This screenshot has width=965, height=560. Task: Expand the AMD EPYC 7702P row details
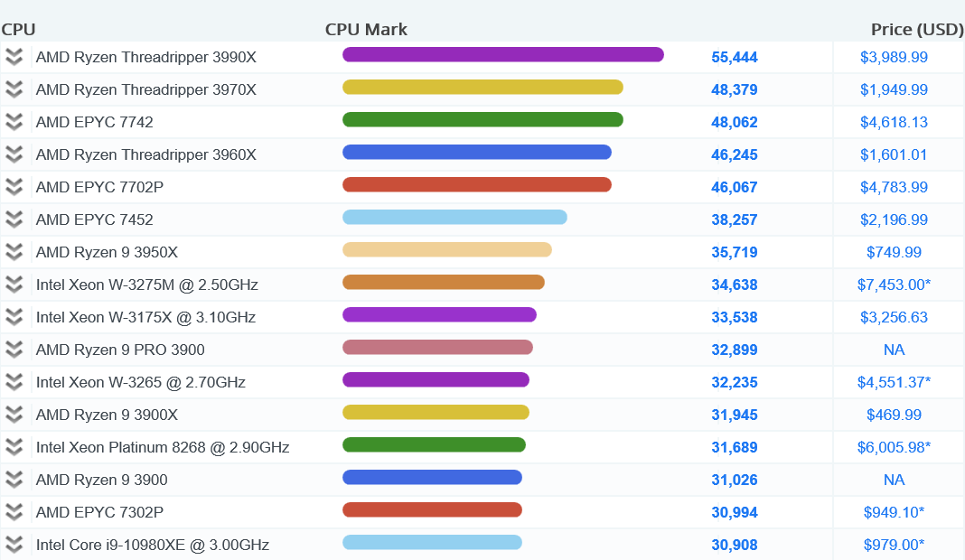point(14,187)
